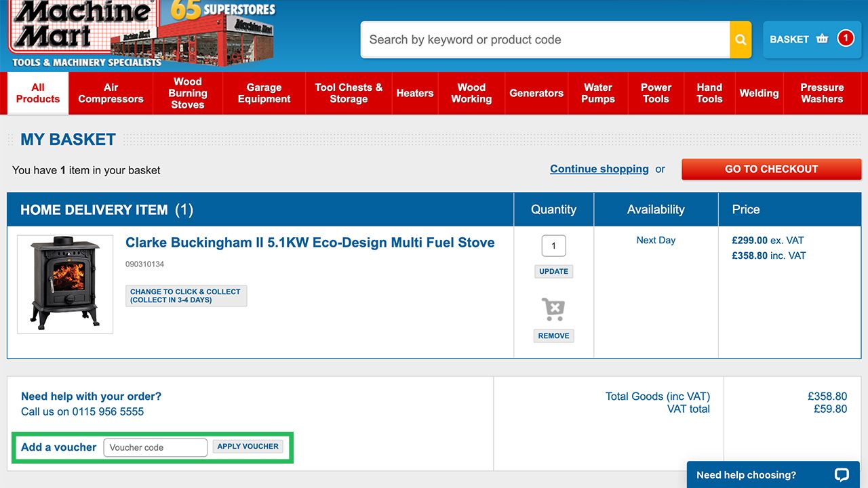Go to Pressure Washers category

tap(822, 93)
